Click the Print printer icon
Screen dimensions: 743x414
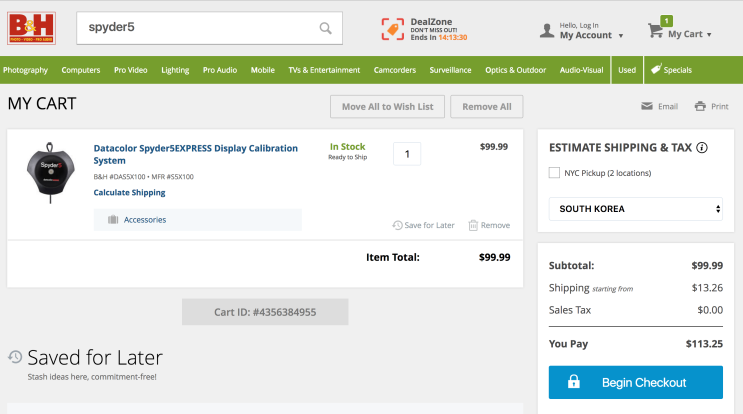point(700,106)
